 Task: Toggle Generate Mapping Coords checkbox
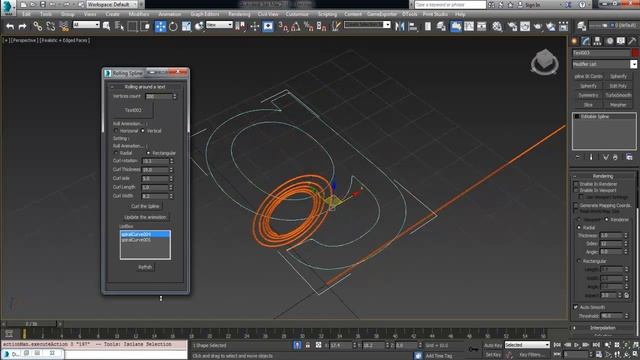click(576, 205)
